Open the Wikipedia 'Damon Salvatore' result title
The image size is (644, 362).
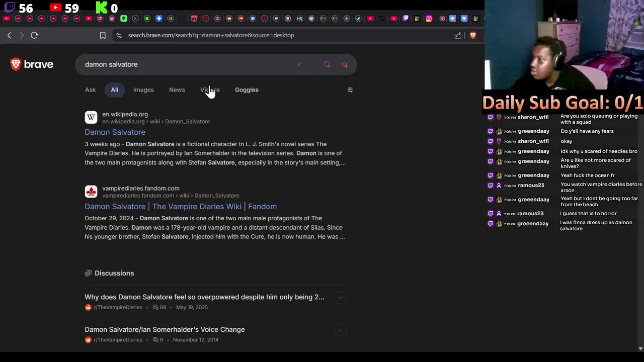(x=115, y=132)
